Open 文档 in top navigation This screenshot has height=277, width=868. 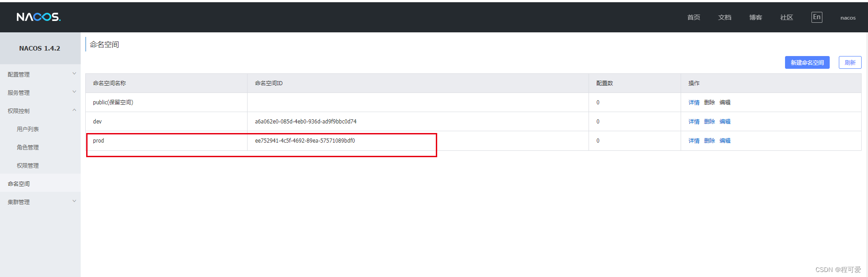click(x=725, y=17)
